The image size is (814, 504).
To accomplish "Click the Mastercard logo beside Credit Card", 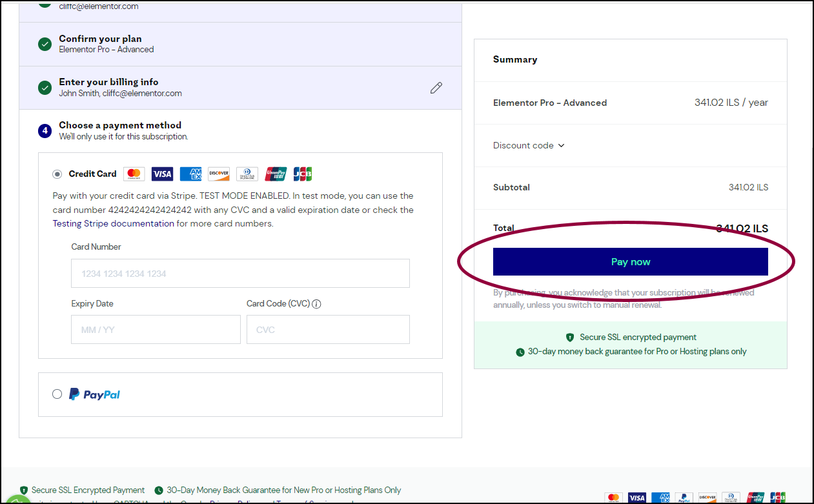I will pos(134,174).
